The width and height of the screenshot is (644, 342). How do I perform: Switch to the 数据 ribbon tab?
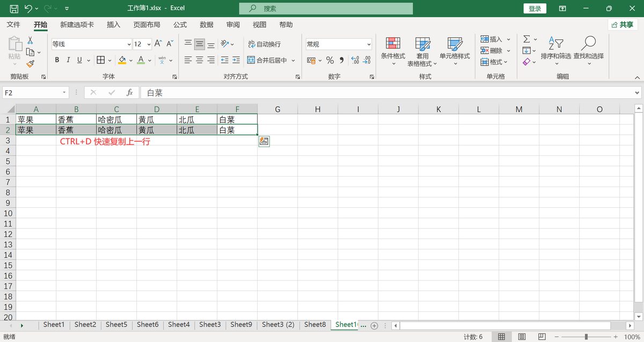tap(207, 25)
